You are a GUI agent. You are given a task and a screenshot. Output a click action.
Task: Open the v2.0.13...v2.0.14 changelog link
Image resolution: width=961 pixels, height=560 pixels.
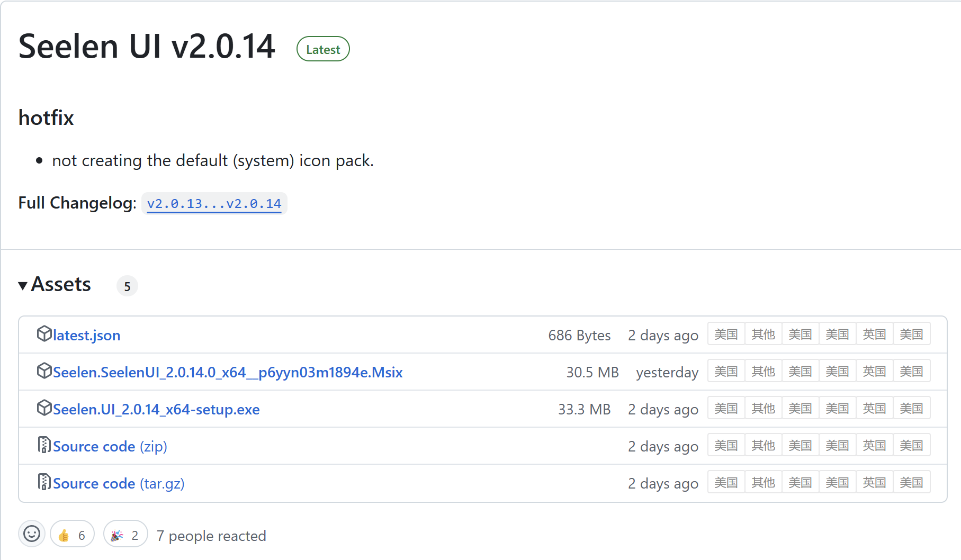214,204
